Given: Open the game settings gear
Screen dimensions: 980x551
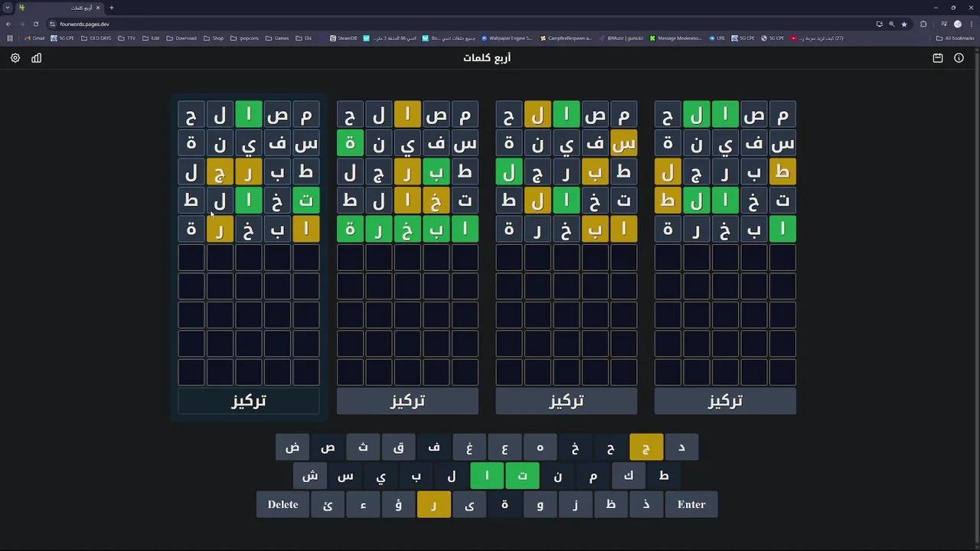Looking at the screenshot, I should tap(15, 58).
